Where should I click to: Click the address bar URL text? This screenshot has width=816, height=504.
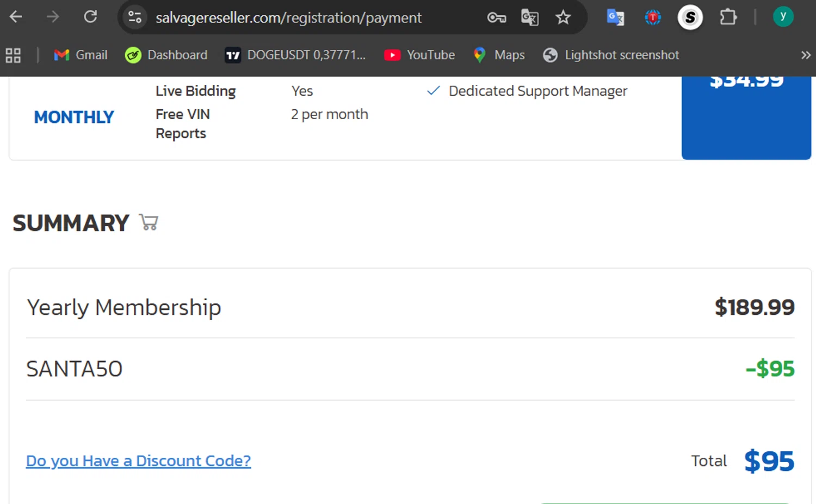(x=288, y=18)
